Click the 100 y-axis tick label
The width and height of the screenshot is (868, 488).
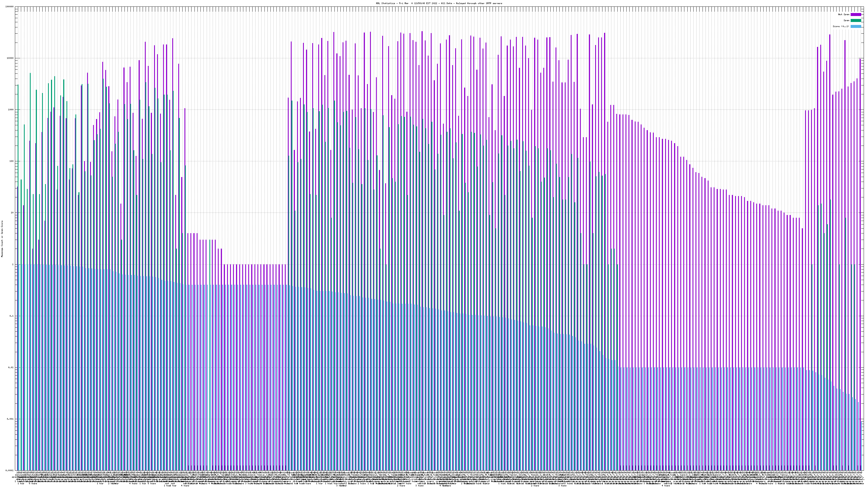coord(12,161)
